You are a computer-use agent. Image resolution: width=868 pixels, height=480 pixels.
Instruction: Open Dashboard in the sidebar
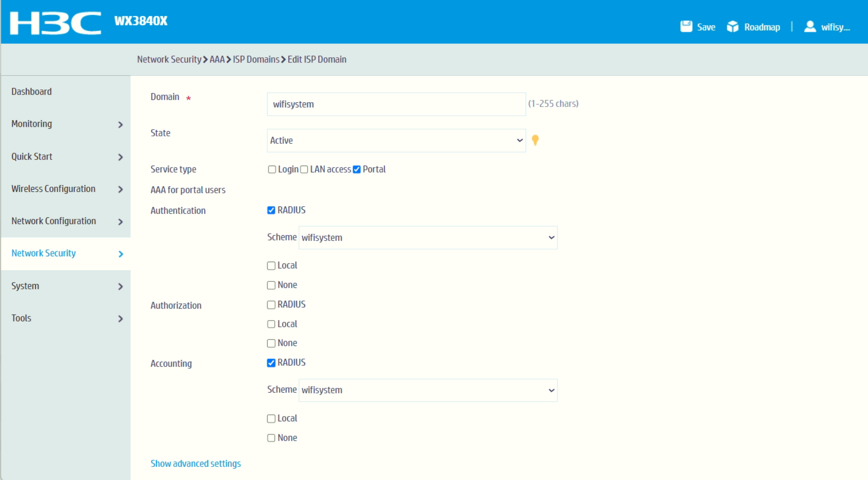tap(32, 92)
